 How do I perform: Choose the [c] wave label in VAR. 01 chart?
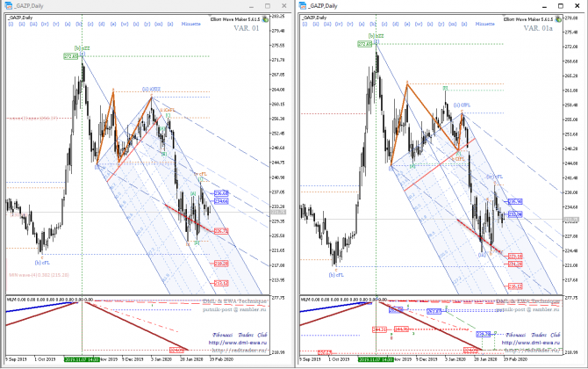pyautogui.click(x=90, y=24)
